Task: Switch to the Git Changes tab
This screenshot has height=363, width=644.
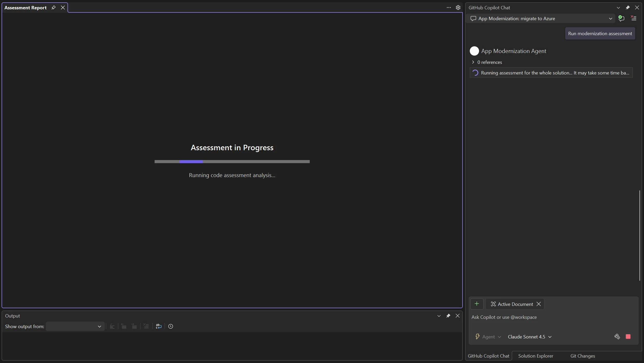Action: pyautogui.click(x=582, y=356)
